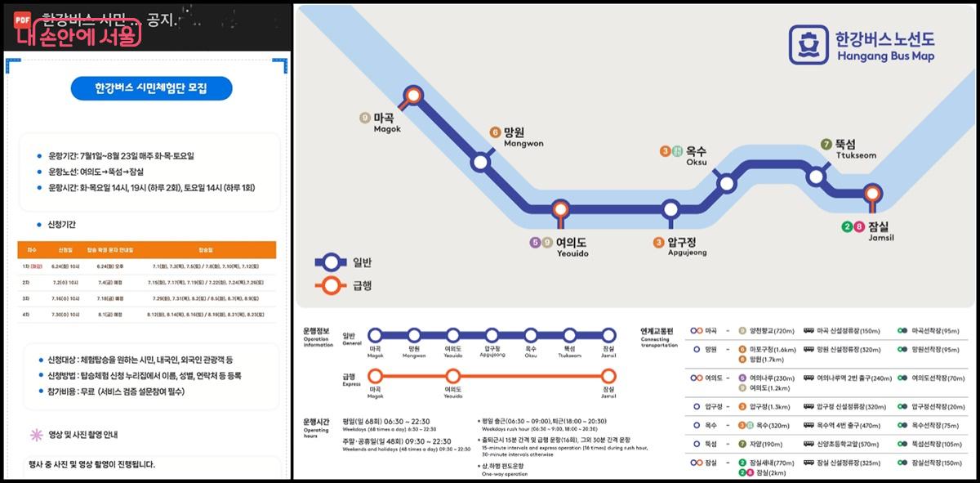Click the line 6 icon next to 마포구청 (1.6km)
Image resolution: width=980 pixels, height=483 pixels.
(742, 347)
